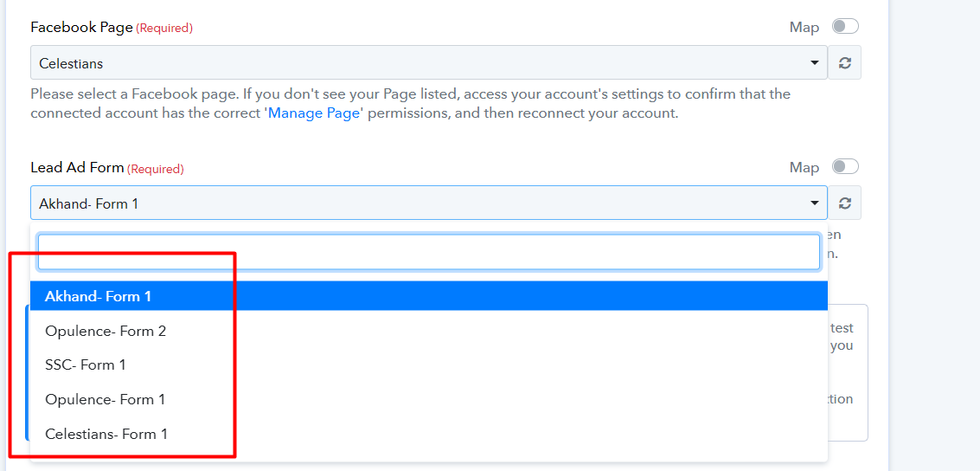Click the Facebook Page field label
The image size is (980, 471).
82,28
